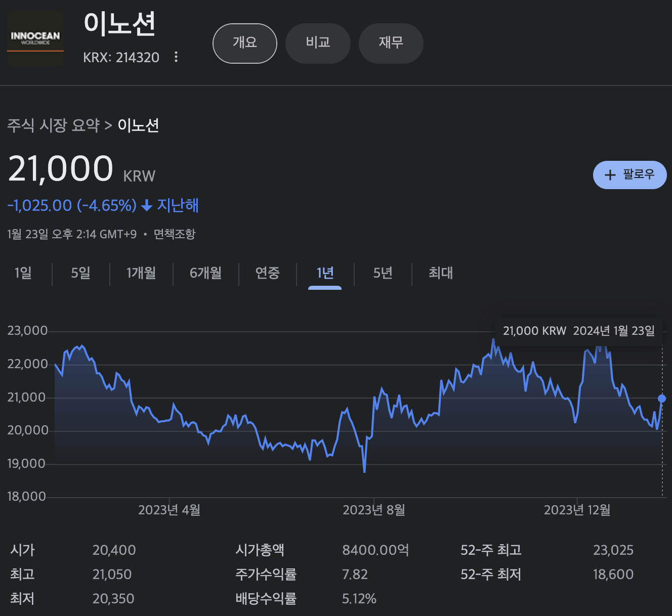Select the 비교 tab button
The image size is (672, 616).
tap(318, 43)
